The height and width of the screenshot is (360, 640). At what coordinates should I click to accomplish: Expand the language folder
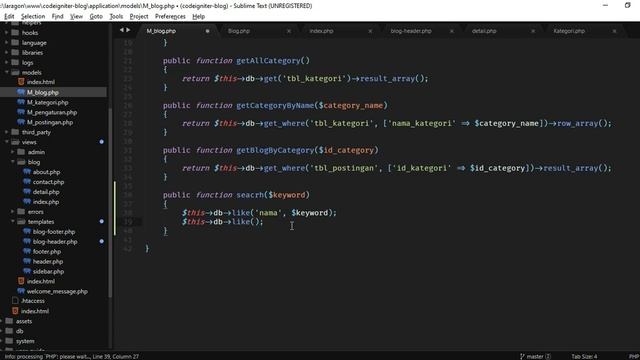click(7, 42)
